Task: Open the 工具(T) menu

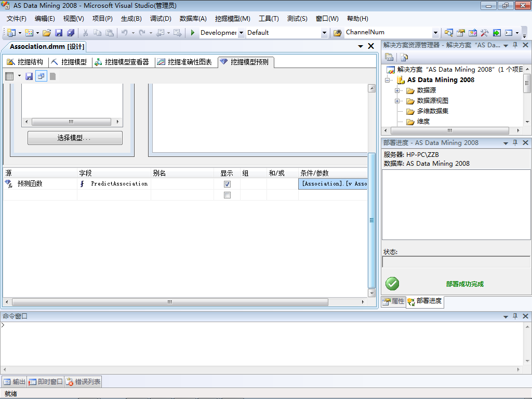Action: tap(269, 19)
